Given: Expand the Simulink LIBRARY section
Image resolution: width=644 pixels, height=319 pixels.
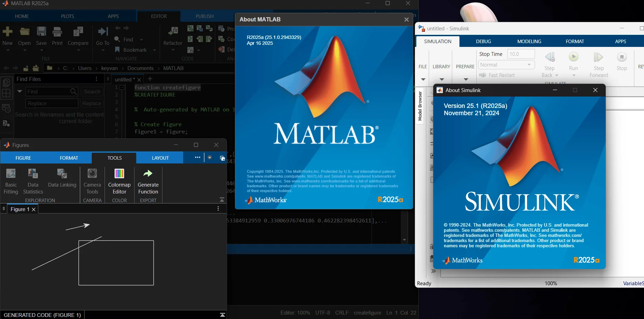Looking at the screenshot, I should (442, 79).
